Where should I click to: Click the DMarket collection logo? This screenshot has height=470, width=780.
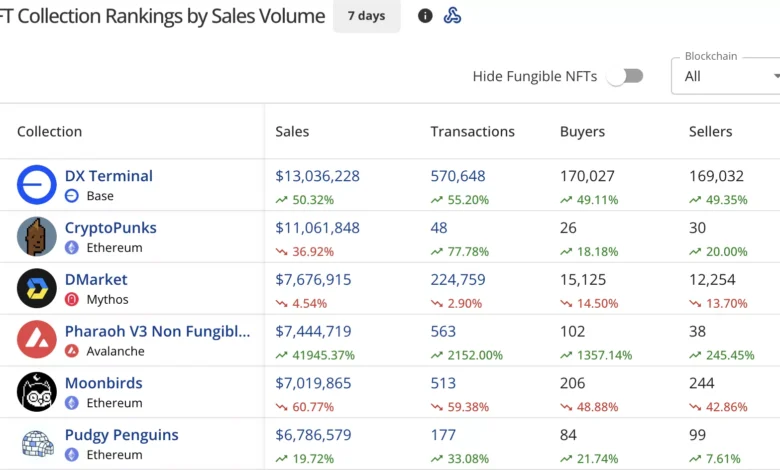[37, 289]
